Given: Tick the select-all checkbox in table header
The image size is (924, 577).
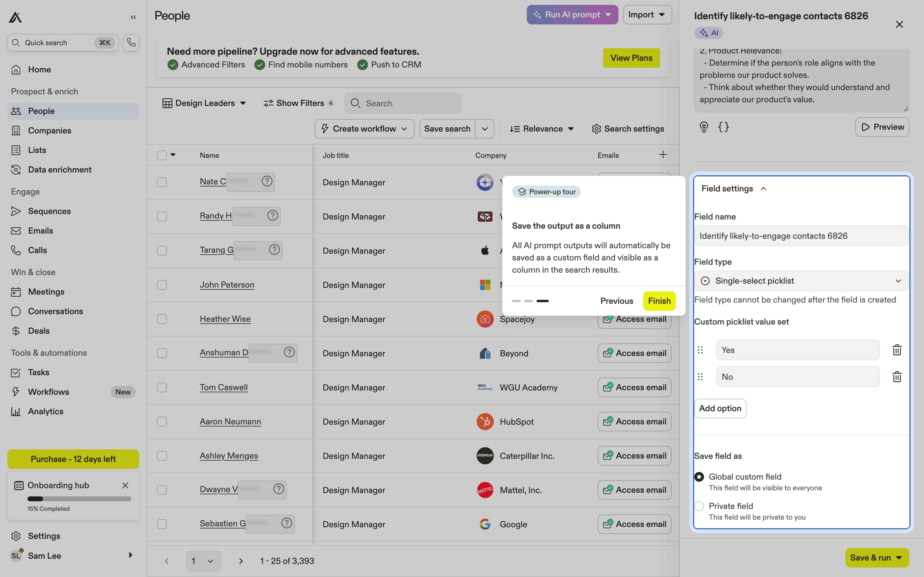Looking at the screenshot, I should point(162,155).
